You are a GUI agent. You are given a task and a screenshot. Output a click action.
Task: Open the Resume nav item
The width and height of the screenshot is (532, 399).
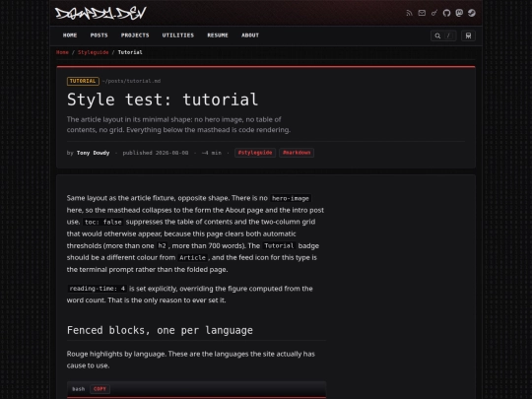coord(218,35)
